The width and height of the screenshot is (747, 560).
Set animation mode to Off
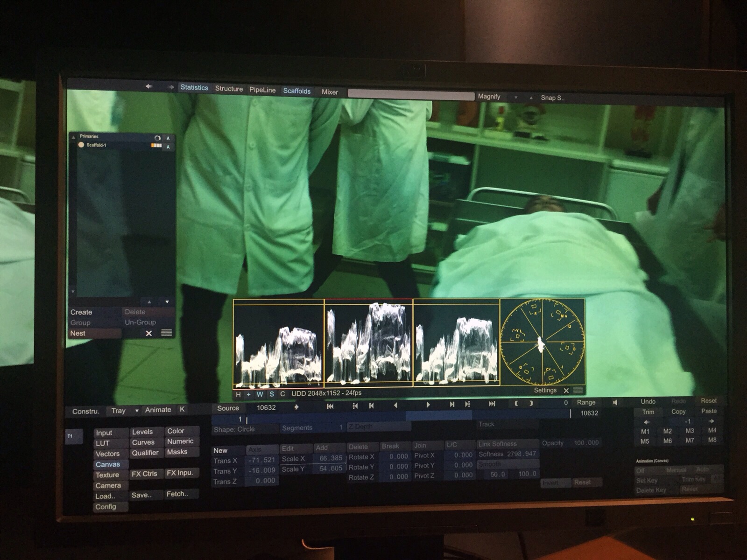641,470
